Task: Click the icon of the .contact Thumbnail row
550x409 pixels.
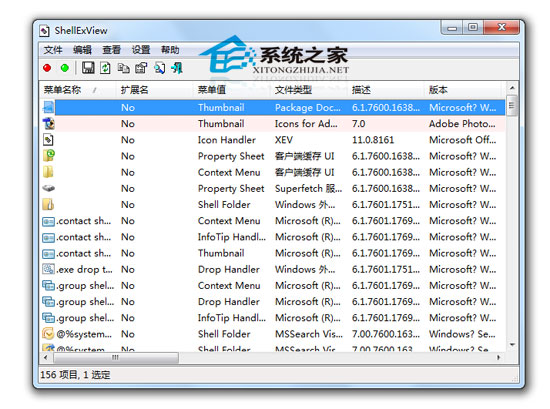Action: coord(48,254)
